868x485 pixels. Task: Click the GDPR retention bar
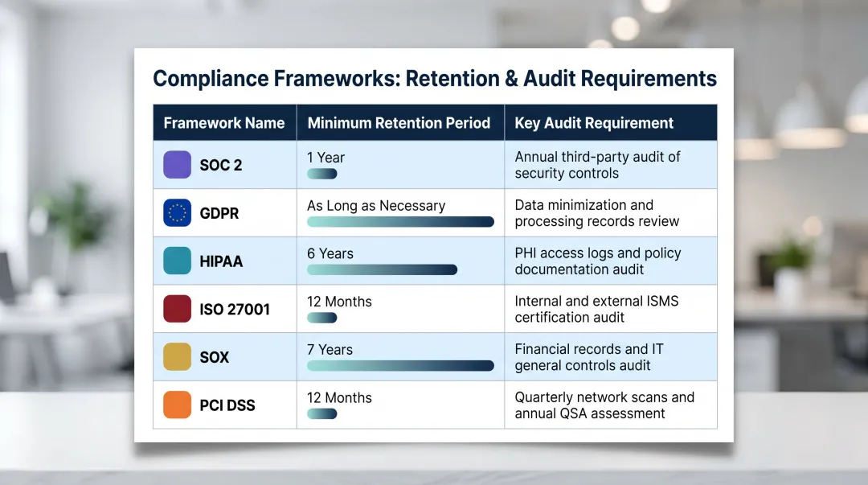click(x=400, y=222)
